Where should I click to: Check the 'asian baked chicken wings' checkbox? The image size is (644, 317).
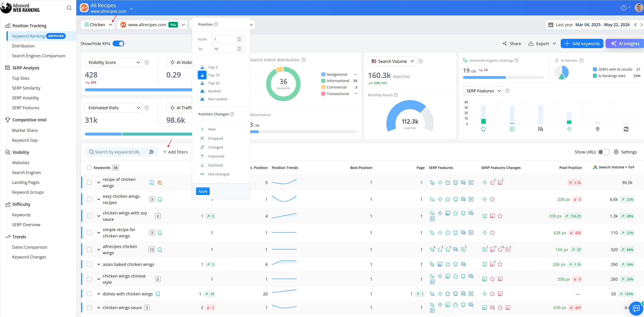[x=89, y=264]
